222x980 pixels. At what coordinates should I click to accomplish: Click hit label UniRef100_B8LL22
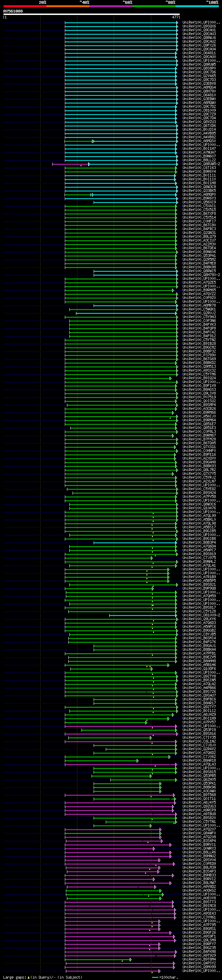pos(199,160)
